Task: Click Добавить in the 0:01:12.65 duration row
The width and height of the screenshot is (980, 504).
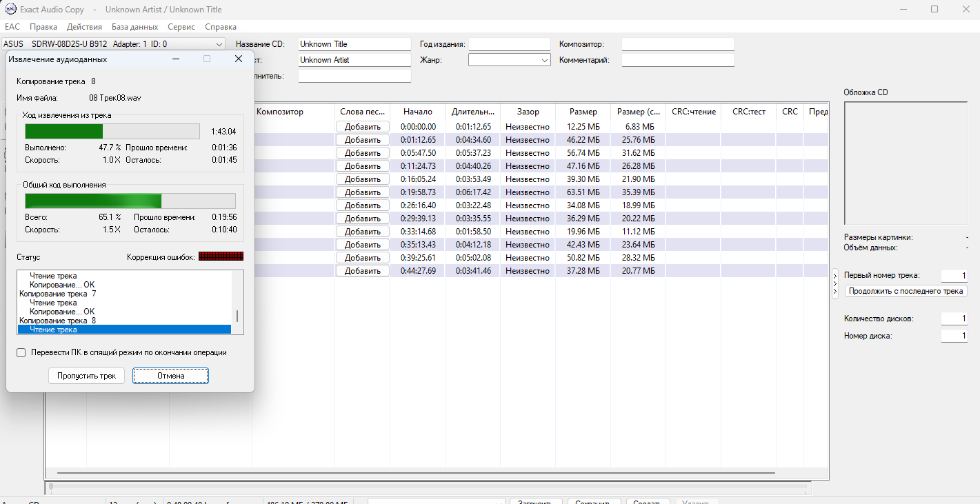Action: [x=362, y=127]
